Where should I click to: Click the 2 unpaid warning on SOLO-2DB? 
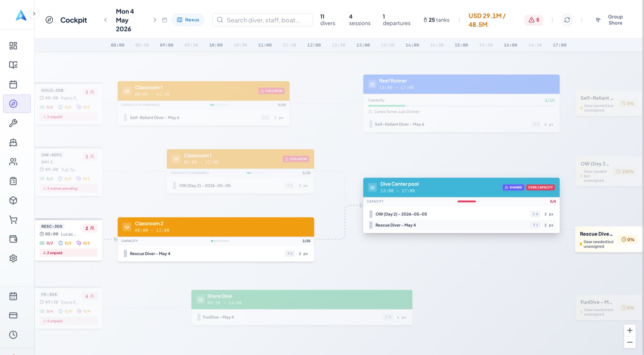68,117
